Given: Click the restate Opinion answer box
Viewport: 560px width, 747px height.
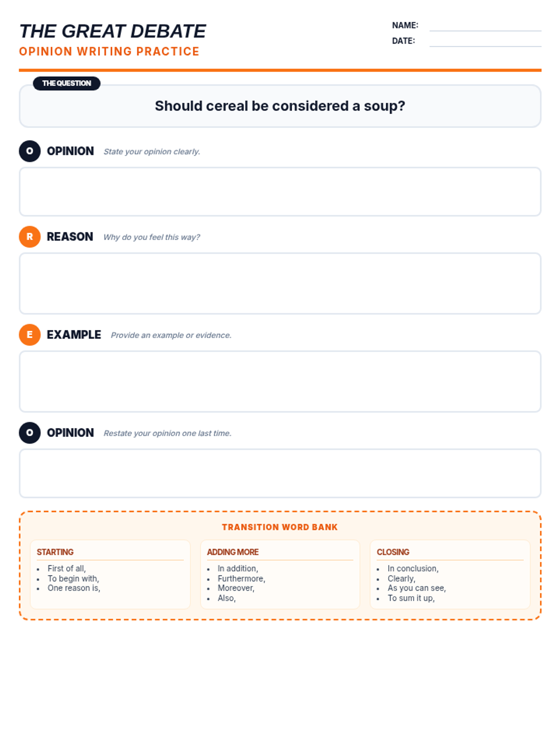Looking at the screenshot, I should (280, 473).
